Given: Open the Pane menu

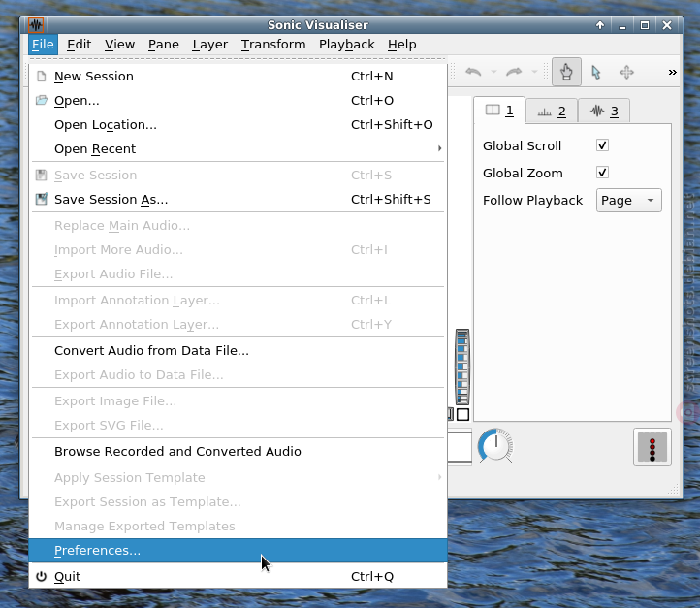Looking at the screenshot, I should (x=164, y=45).
